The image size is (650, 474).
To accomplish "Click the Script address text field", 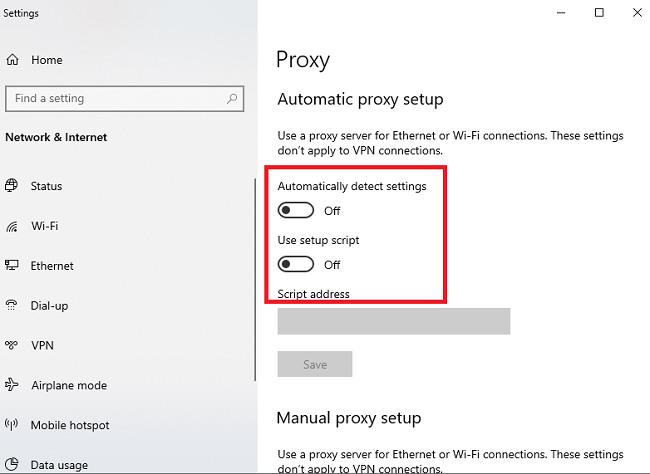I will coord(393,321).
